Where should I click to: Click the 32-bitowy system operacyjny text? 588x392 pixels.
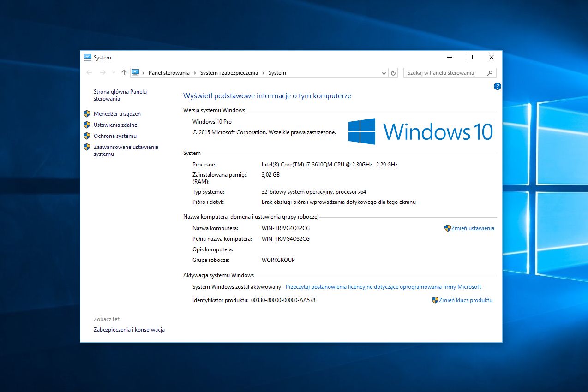click(314, 192)
